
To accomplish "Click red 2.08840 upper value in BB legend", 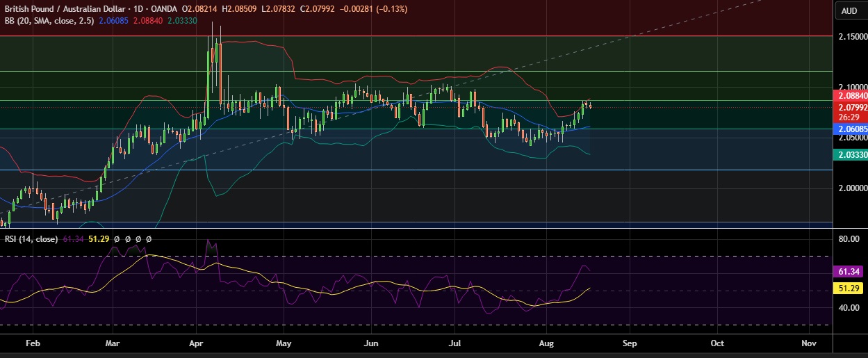I will [x=149, y=21].
